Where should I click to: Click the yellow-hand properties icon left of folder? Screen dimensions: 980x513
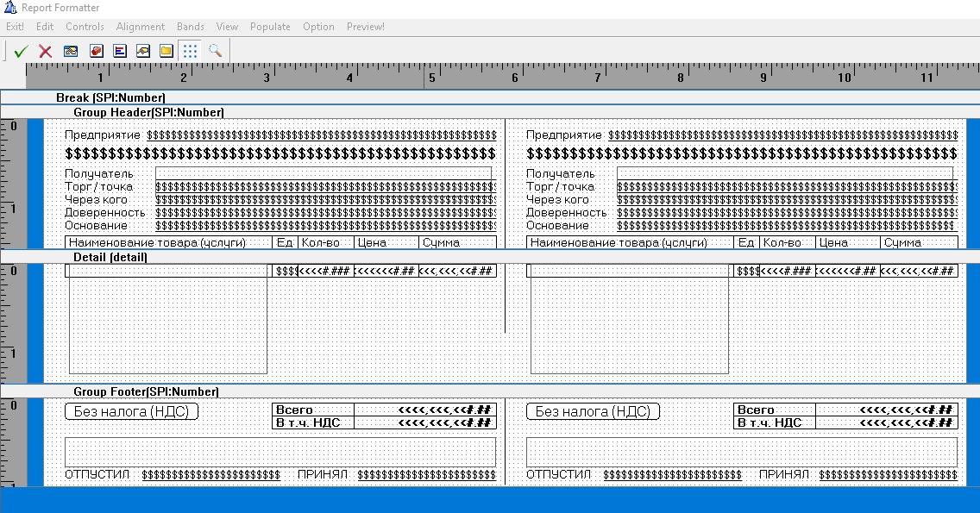click(x=143, y=52)
